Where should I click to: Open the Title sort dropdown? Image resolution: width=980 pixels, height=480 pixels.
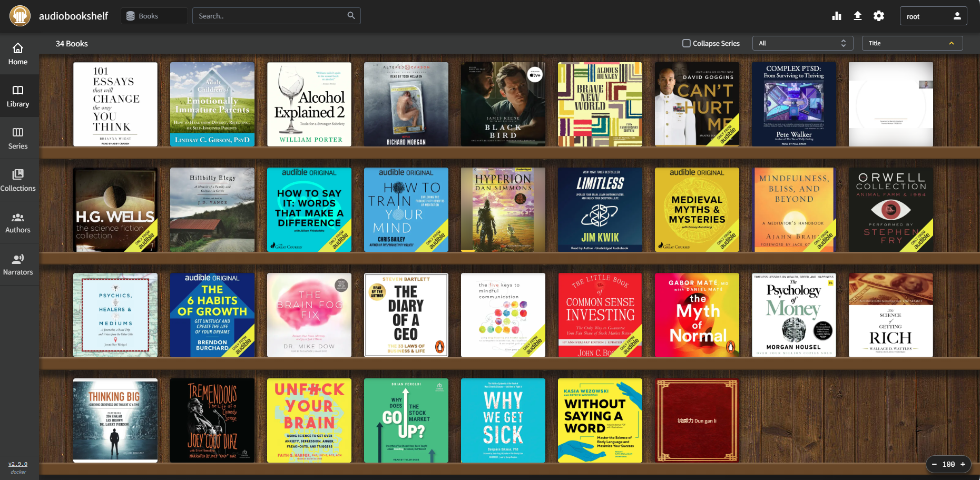(x=912, y=43)
